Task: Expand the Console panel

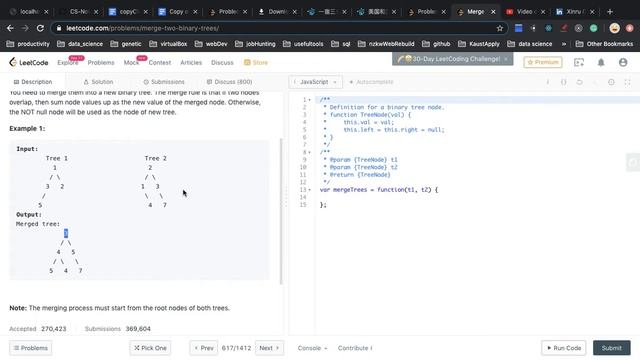Action: (312, 348)
